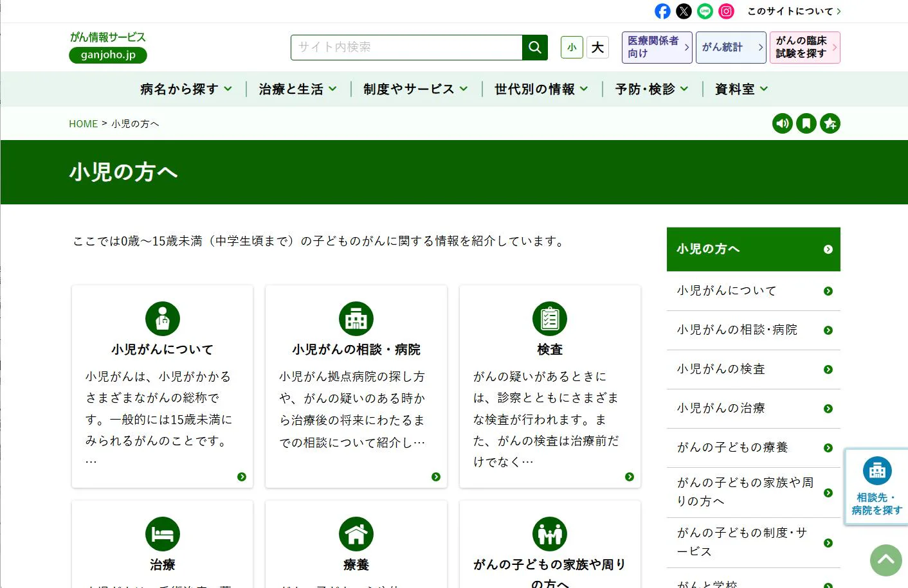
Task: Click sidebar header title 小児の方へ
Action: (708, 249)
